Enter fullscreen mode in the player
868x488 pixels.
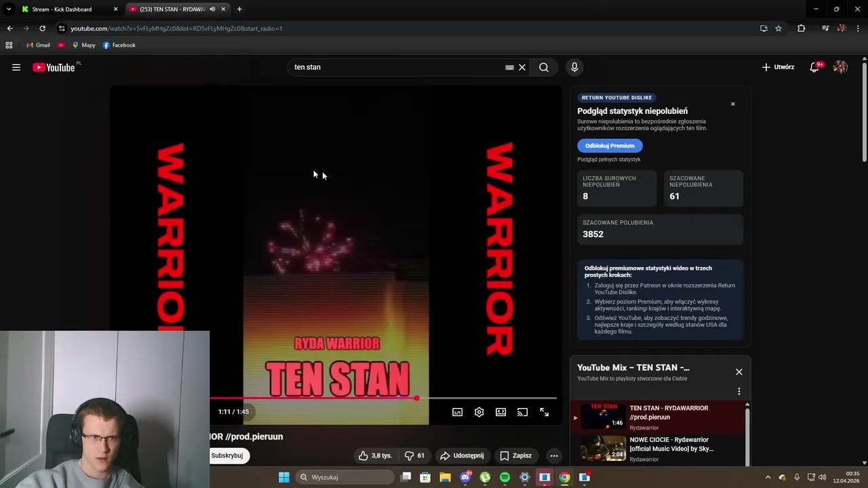[x=544, y=412]
